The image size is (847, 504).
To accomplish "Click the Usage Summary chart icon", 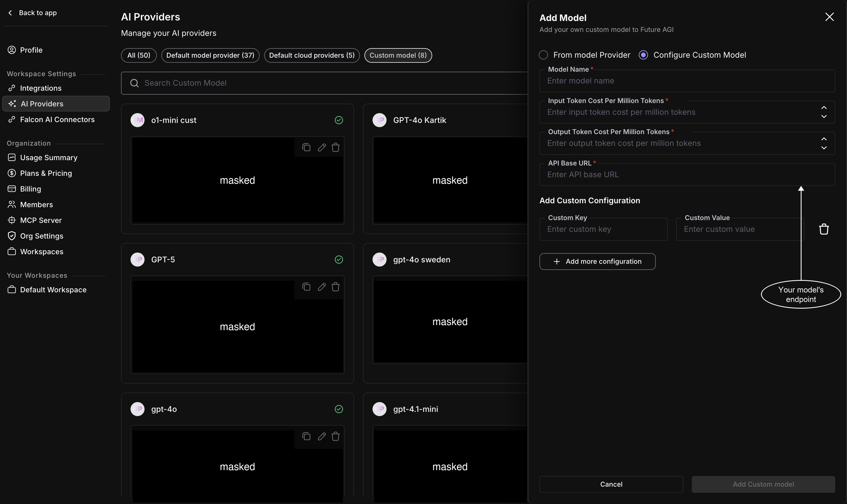I will 12,157.
